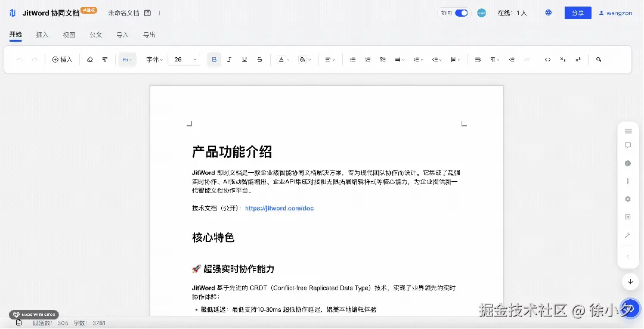Open the comments panel in sidebar
644x329 pixels.
(x=627, y=145)
